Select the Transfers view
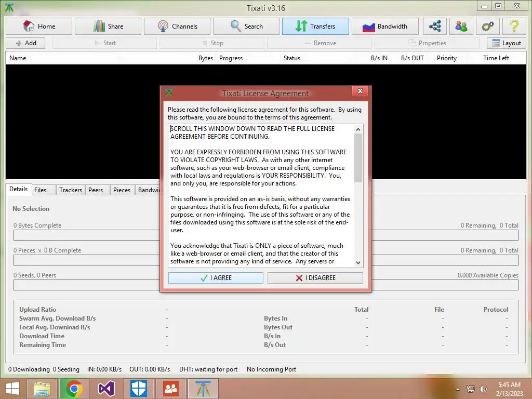 pyautogui.click(x=315, y=26)
